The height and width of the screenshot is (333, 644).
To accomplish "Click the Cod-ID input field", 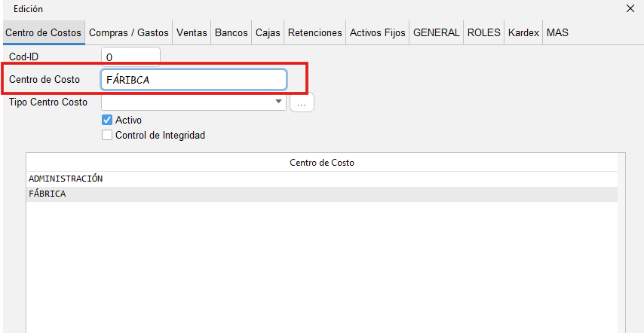I will [130, 57].
